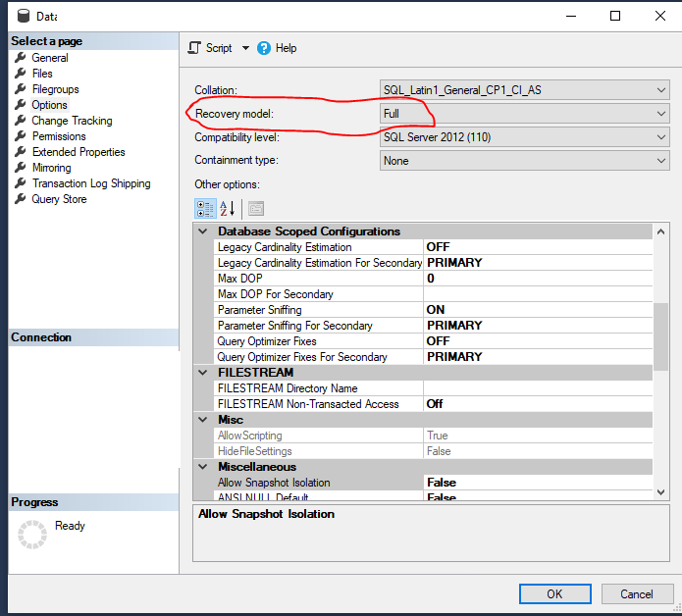Click the OK button
Viewport: 682px width, 616px height.
554,593
